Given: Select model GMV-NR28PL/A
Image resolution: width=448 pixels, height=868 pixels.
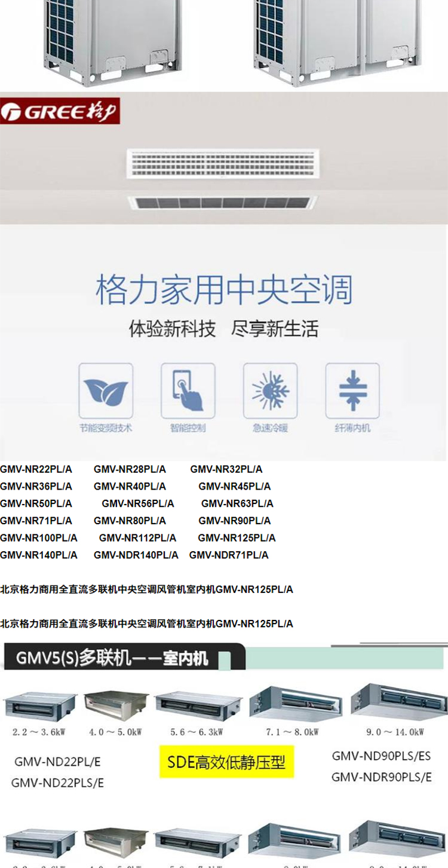Looking at the screenshot, I should pos(130,469).
